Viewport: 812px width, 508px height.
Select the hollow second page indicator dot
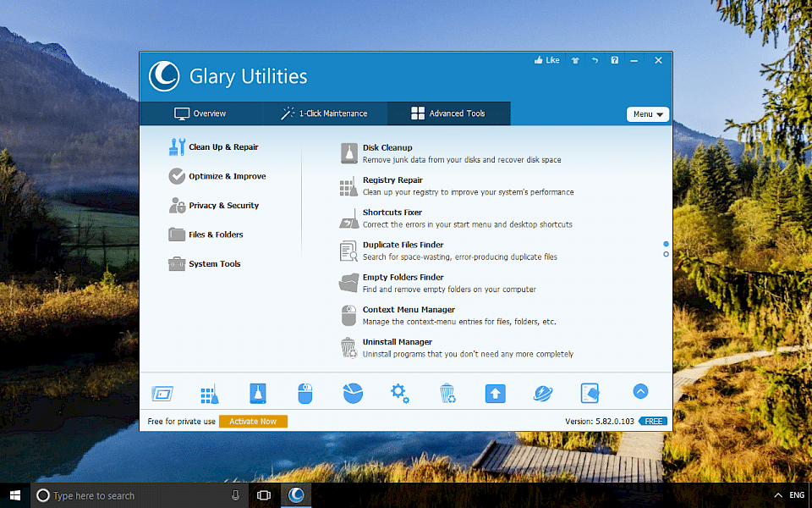[666, 254]
